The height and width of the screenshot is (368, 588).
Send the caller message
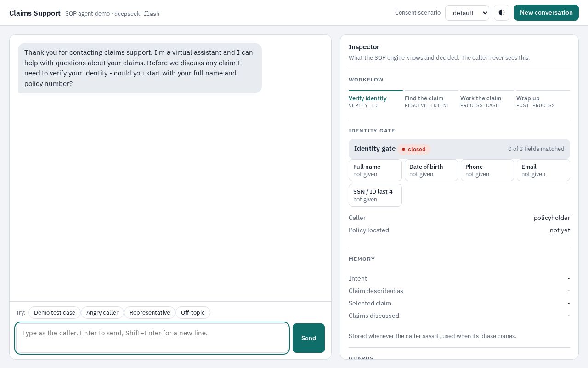click(309, 338)
